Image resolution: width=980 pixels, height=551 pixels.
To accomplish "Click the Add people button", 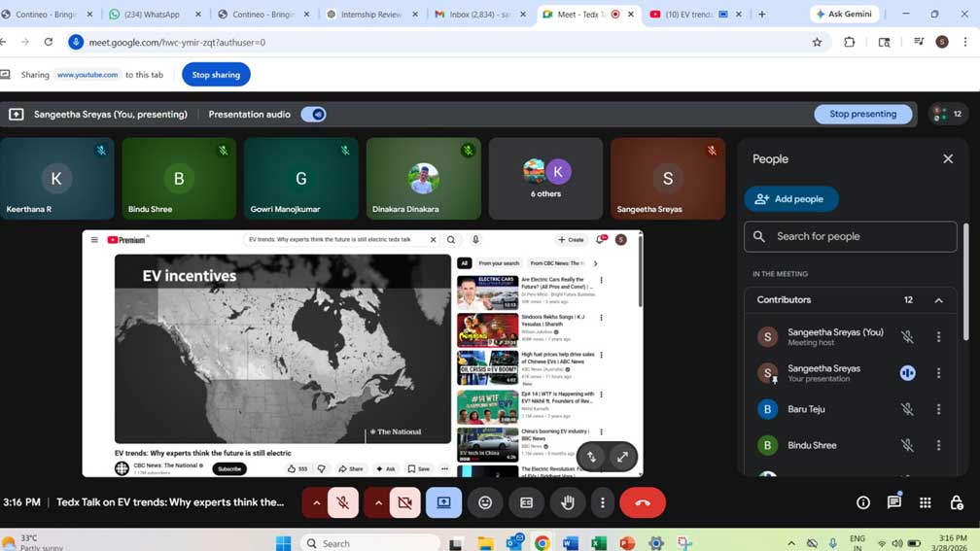I will [791, 199].
